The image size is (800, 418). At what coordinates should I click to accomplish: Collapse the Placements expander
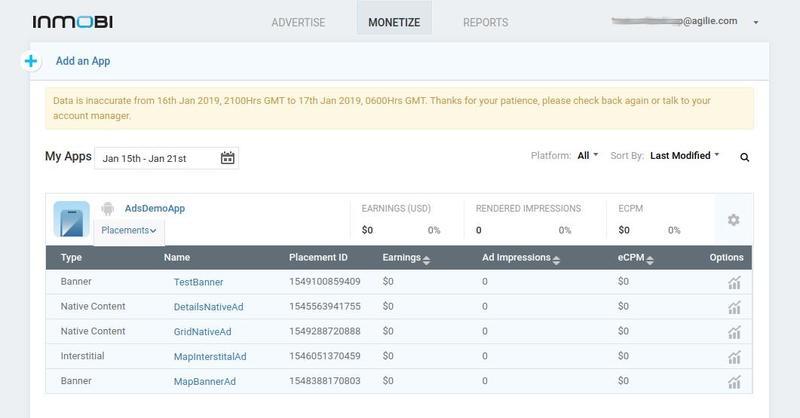click(129, 231)
